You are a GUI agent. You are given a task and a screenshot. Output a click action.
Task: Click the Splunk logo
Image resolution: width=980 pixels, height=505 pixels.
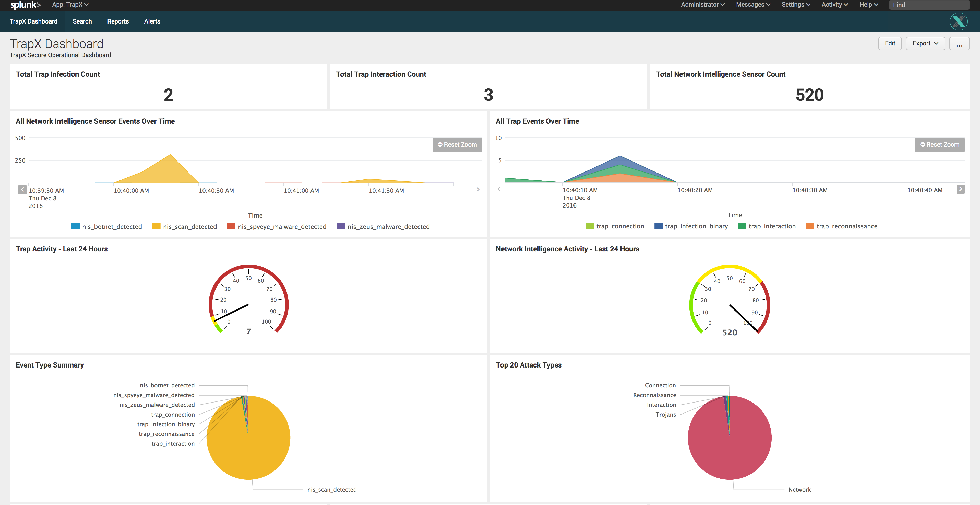[25, 5]
